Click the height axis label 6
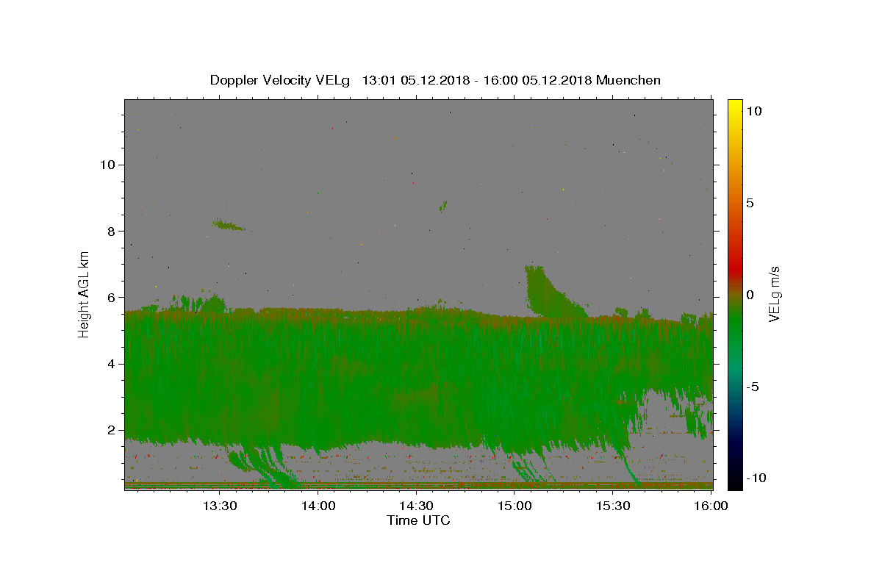This screenshot has height=588, width=882. (111, 297)
